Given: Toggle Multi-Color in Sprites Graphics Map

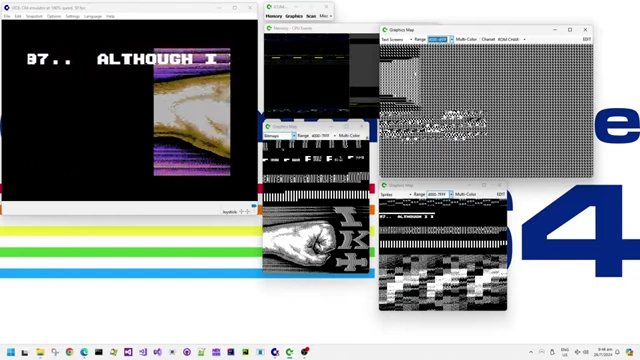Looking at the screenshot, I should point(466,195).
